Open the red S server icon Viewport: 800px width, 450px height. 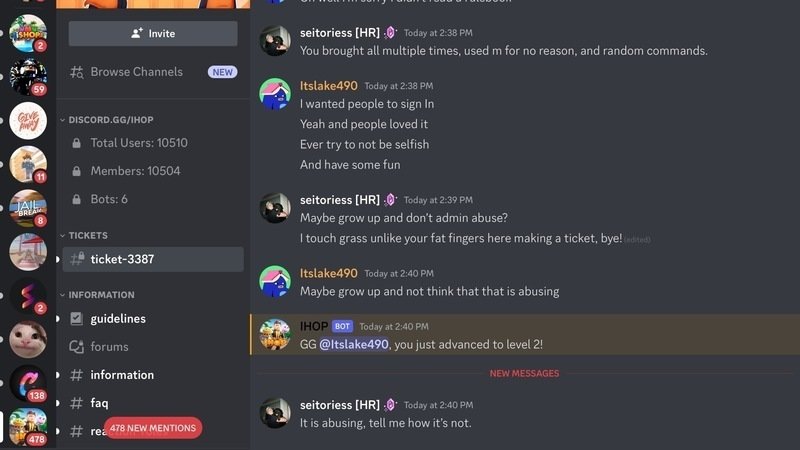[x=28, y=295]
